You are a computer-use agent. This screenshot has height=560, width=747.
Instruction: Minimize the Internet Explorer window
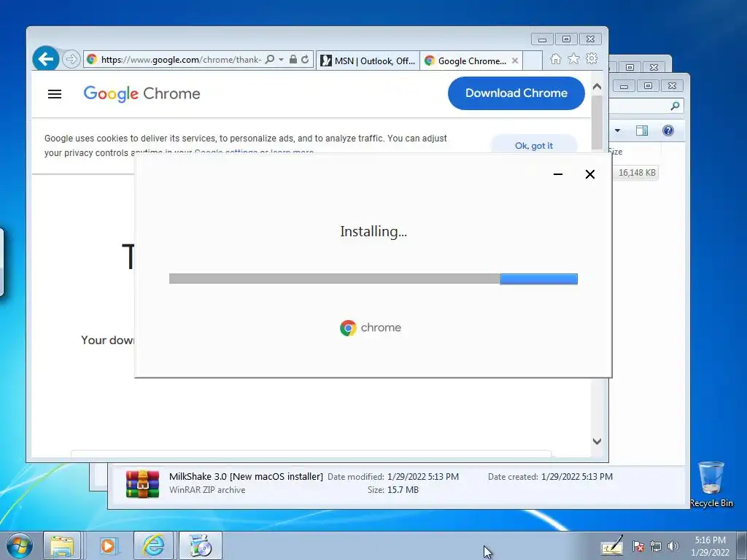542,39
